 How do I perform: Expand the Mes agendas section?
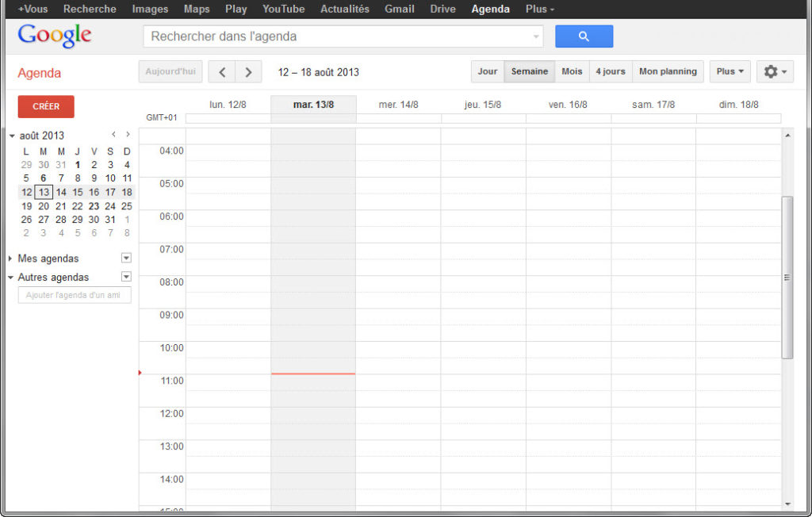coord(10,258)
